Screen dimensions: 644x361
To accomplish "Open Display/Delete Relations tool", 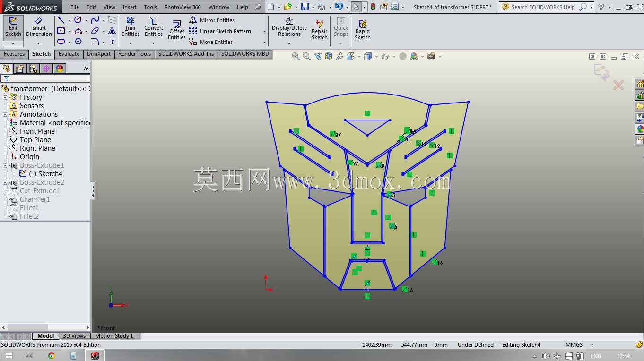I will [289, 27].
